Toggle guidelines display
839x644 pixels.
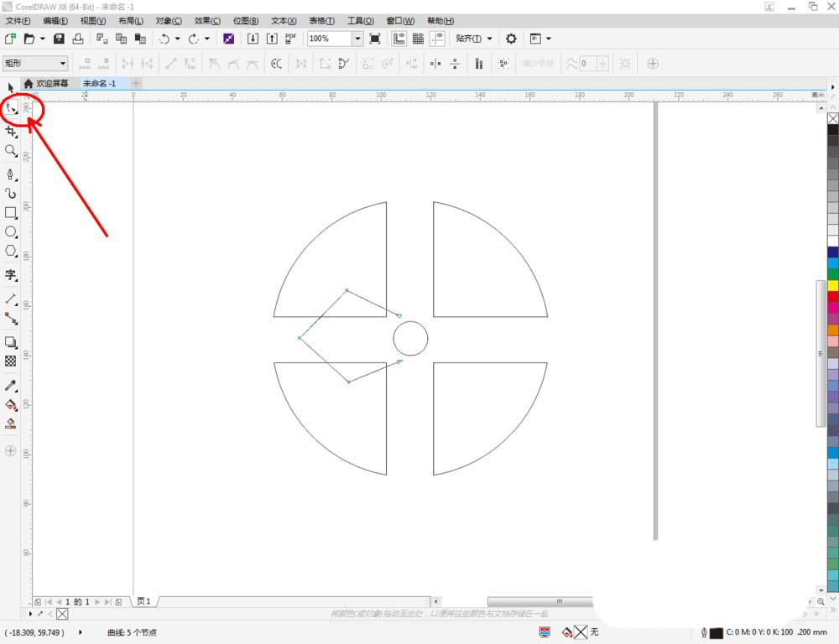437,39
